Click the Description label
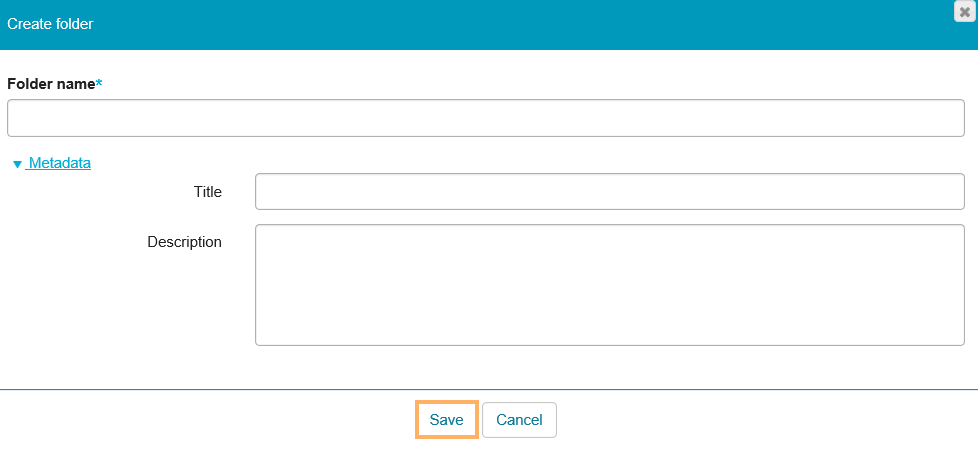Viewport: 978px width, 449px height. (x=184, y=242)
